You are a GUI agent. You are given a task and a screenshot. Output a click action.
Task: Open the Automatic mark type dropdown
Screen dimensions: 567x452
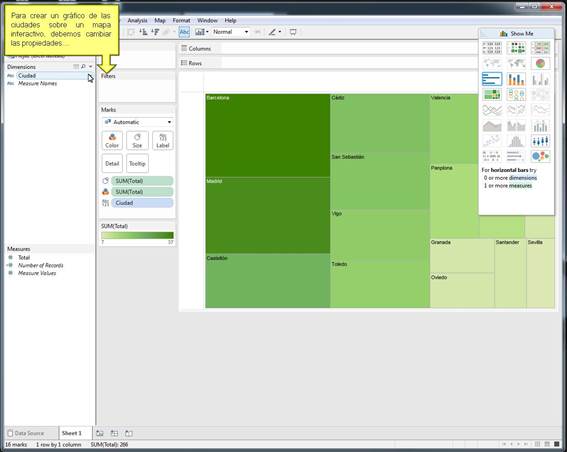tap(137, 122)
